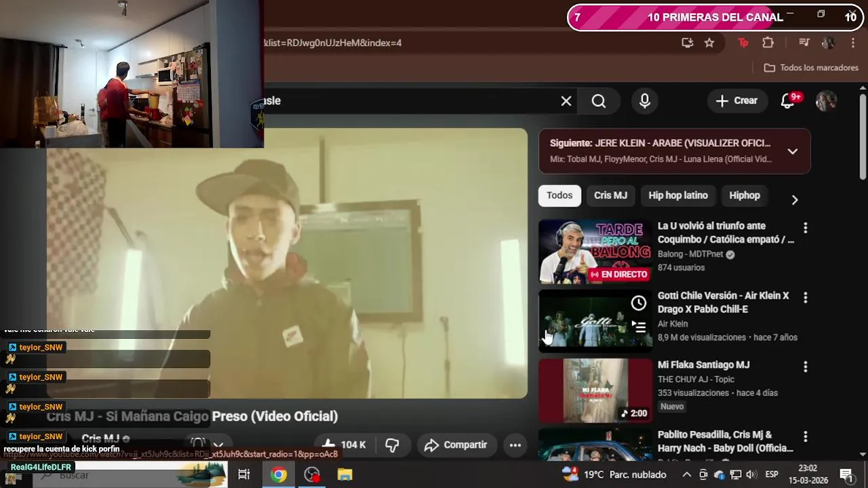The height and width of the screenshot is (488, 868).
Task: Click the JERE KLEIN - ARABE up-next title
Action: (683, 144)
